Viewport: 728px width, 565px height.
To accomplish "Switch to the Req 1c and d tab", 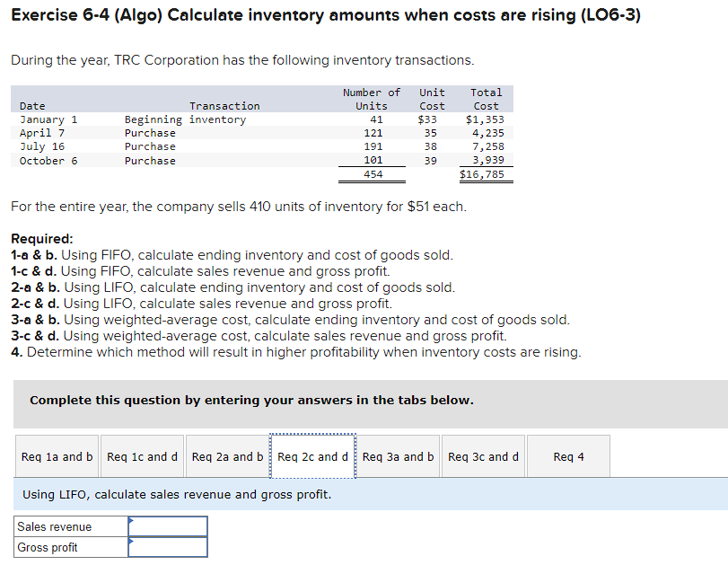I will [141, 456].
